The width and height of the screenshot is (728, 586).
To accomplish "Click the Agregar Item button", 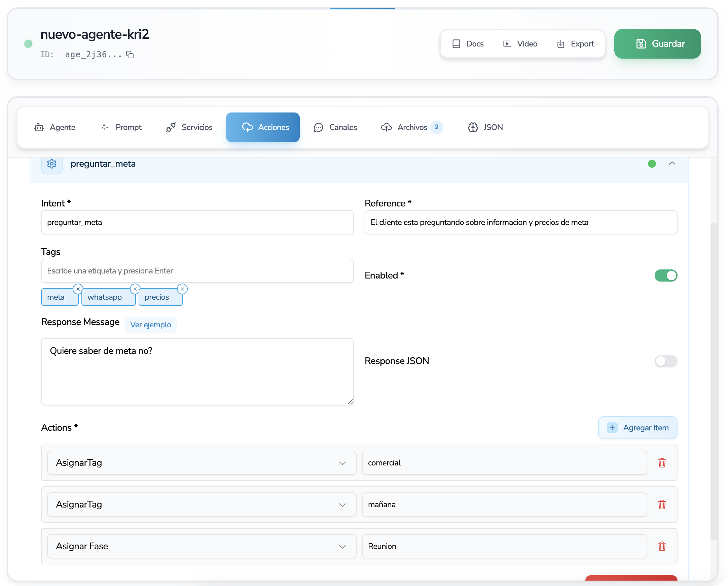I will (638, 428).
